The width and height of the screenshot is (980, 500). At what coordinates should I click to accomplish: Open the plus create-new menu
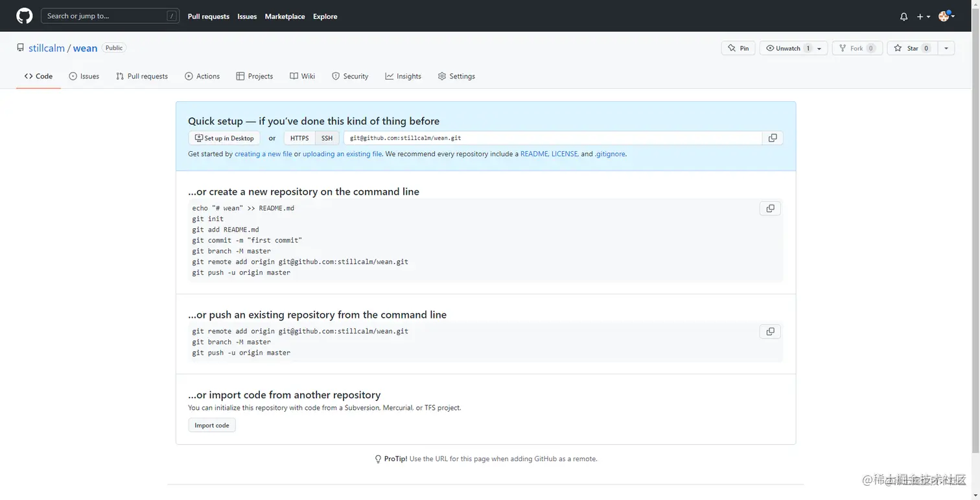[x=924, y=16]
